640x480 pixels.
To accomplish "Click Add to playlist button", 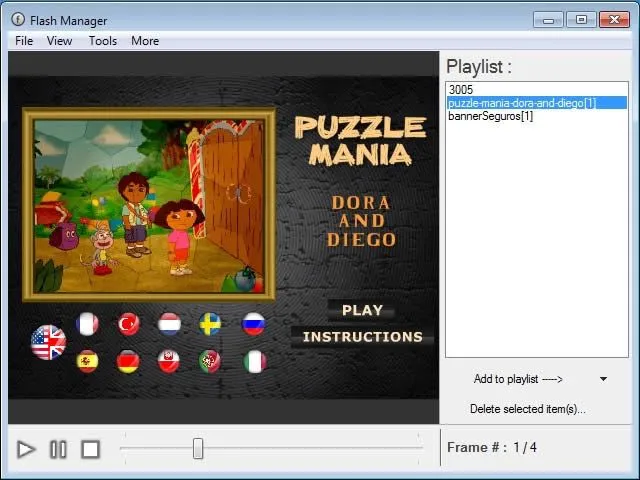I will pos(518,379).
